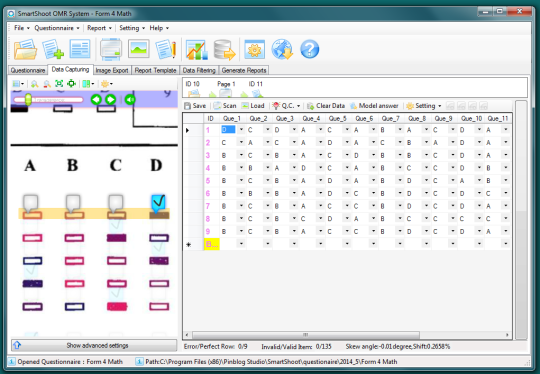Click the Que_3 column header
The height and width of the screenshot is (374, 540).
coord(285,118)
